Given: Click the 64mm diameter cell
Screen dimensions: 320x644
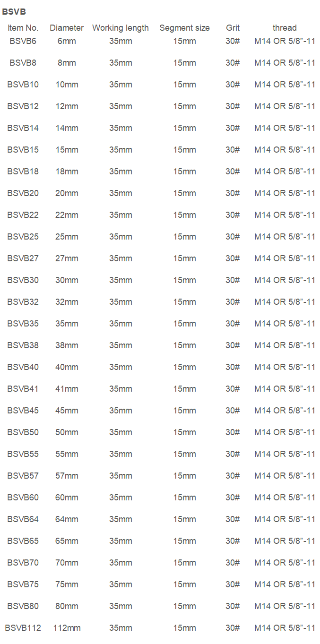Looking at the screenshot, I should (67, 519).
